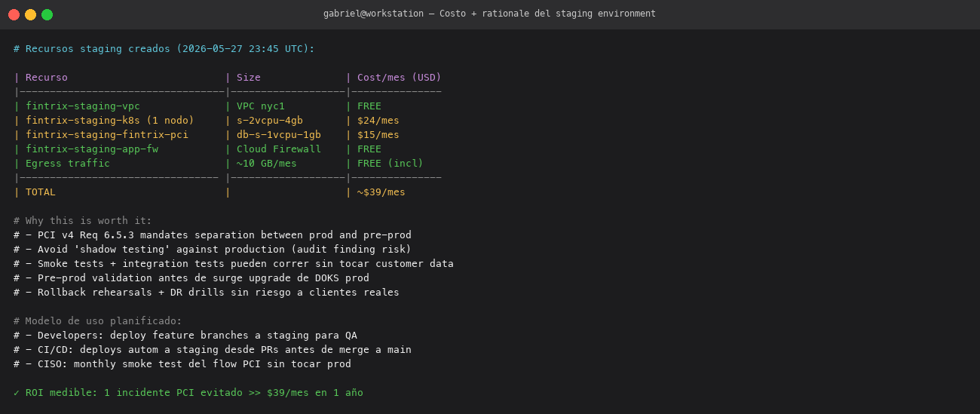Click the yellow minimize window button
This screenshot has width=980, height=414.
pos(30,14)
